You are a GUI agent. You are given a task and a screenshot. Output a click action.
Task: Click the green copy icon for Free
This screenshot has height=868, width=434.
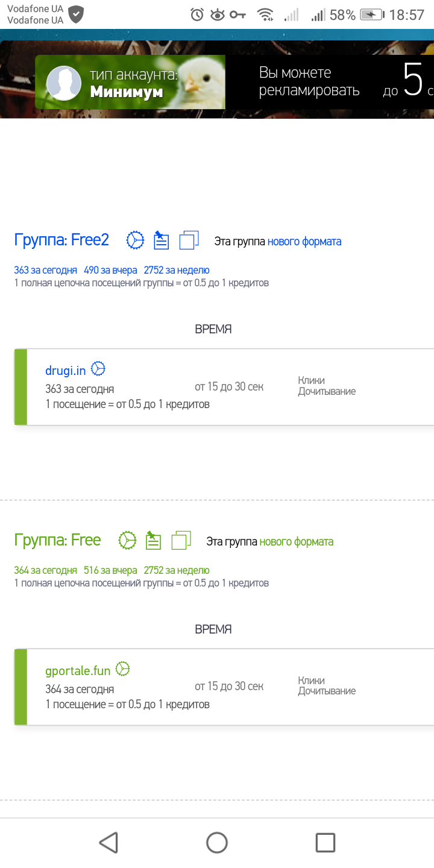[x=181, y=540]
